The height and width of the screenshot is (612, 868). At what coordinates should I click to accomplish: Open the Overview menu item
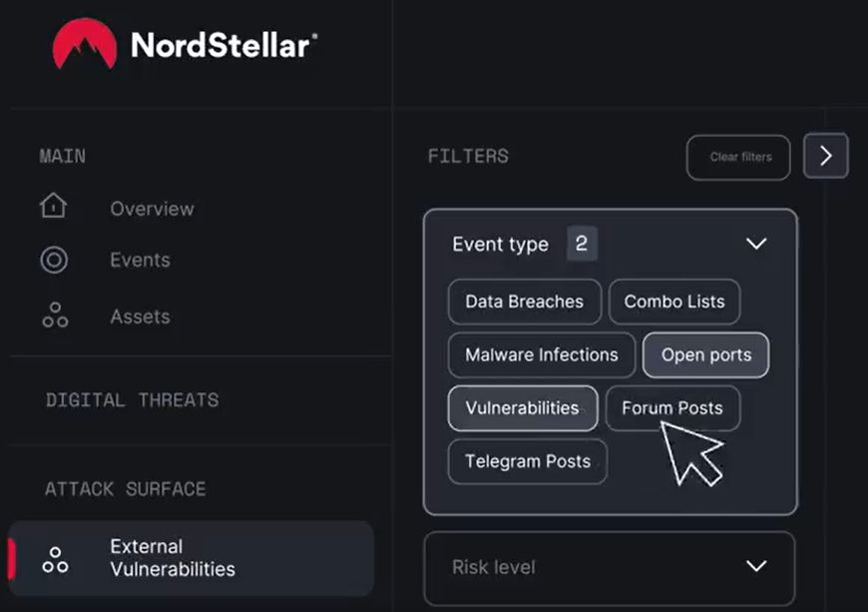(x=152, y=209)
